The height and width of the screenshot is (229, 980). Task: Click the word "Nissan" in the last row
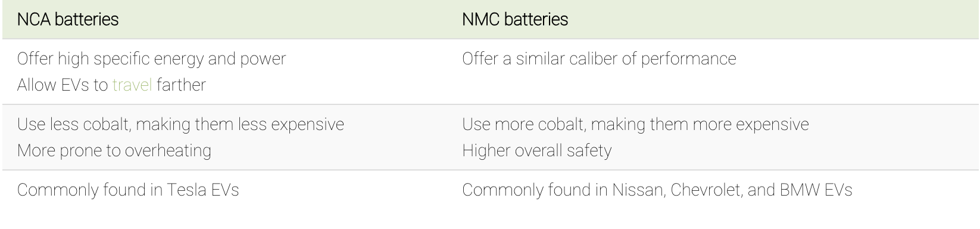(638, 190)
